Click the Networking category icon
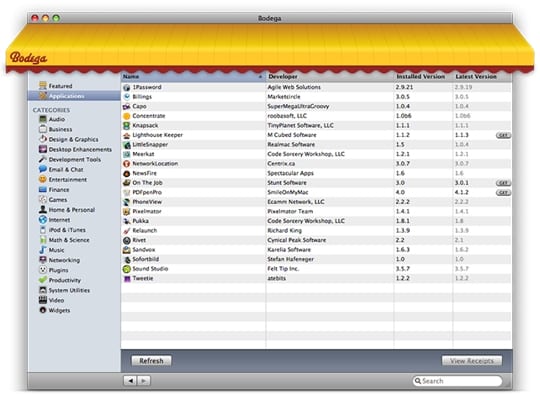 click(43, 260)
